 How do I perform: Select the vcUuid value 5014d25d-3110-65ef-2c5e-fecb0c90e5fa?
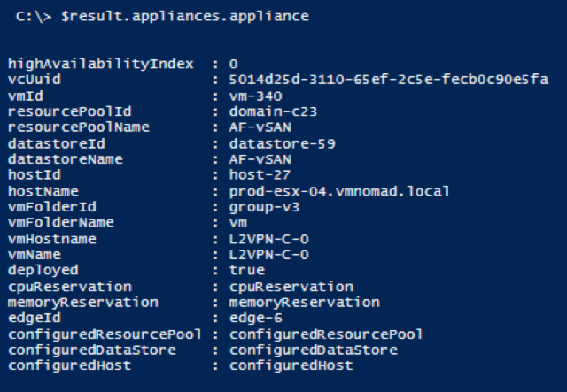tap(389, 79)
